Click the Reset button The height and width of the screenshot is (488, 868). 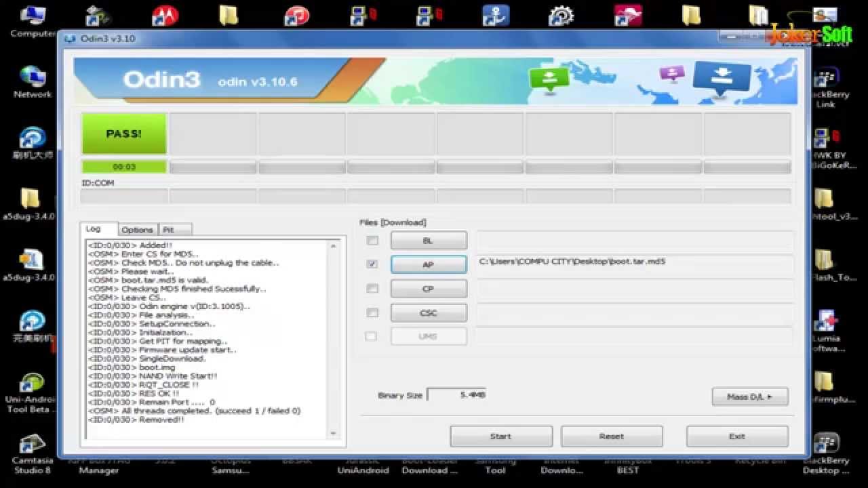coord(612,436)
